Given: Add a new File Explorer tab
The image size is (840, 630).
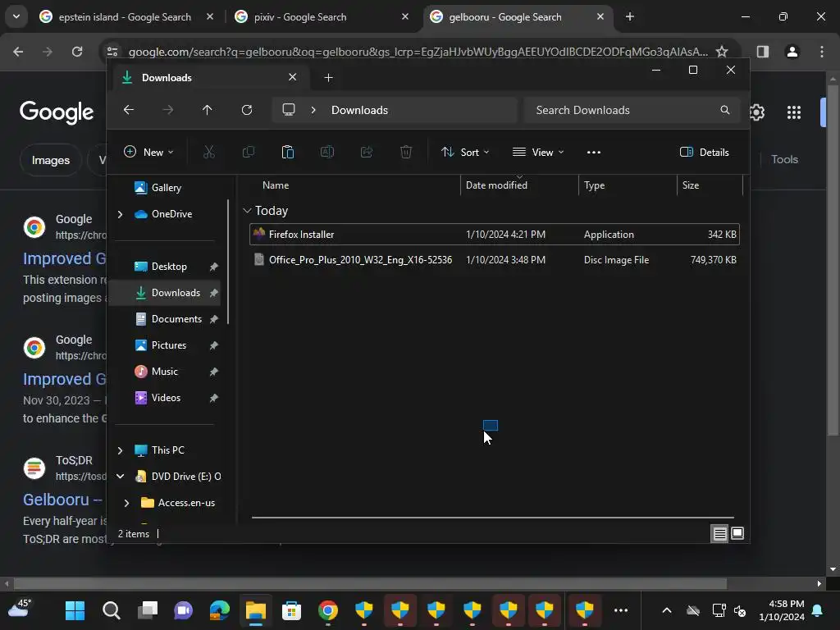Looking at the screenshot, I should coord(328,78).
